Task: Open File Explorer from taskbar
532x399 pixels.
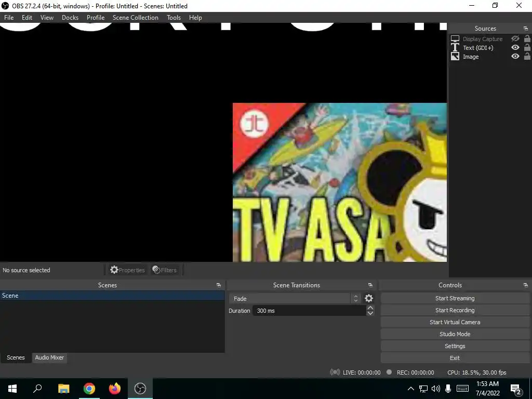Action: 63,389
